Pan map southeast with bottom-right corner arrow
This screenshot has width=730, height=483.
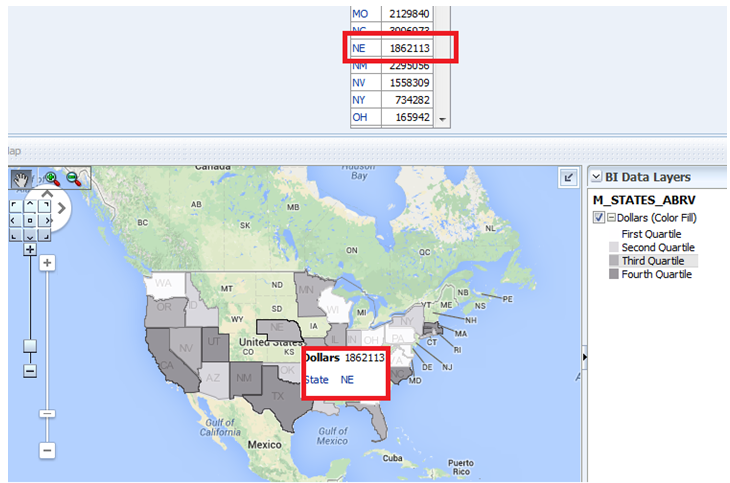click(45, 235)
